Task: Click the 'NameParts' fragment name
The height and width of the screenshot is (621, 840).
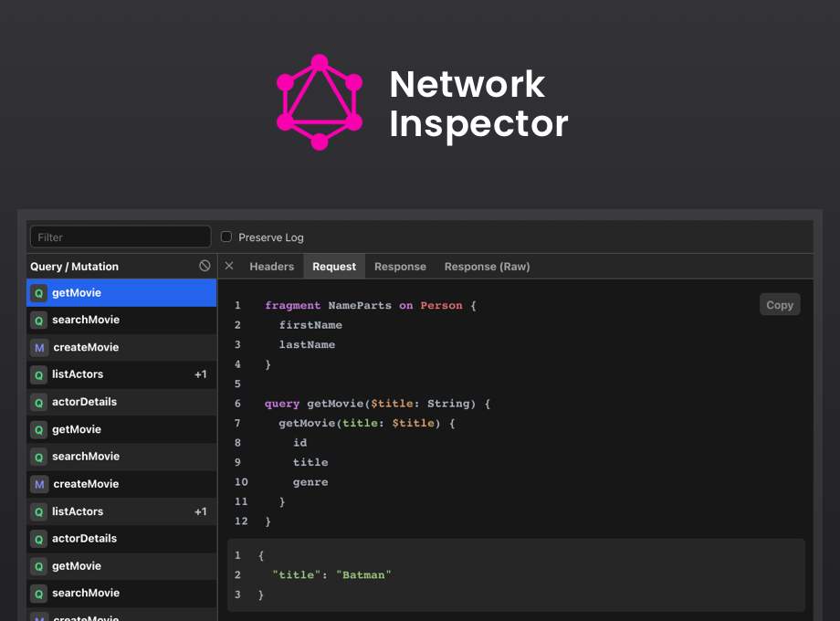Action: pyautogui.click(x=360, y=305)
